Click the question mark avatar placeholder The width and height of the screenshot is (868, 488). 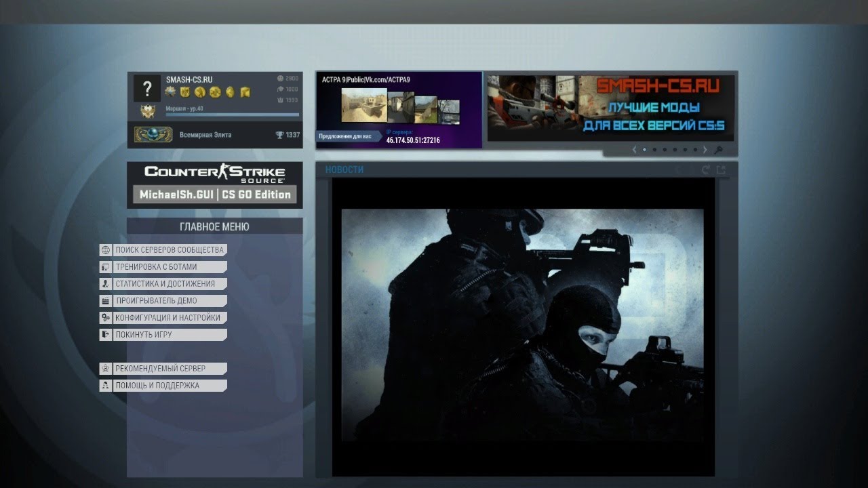(147, 89)
